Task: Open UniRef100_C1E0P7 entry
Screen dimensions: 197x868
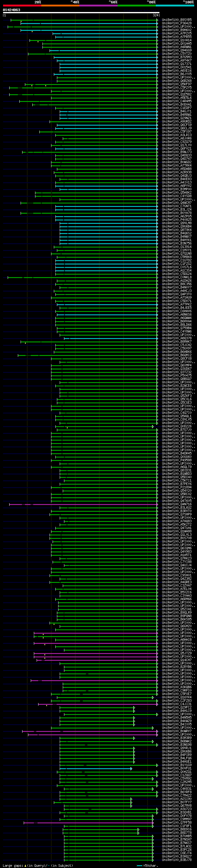Action: [x=177, y=108]
